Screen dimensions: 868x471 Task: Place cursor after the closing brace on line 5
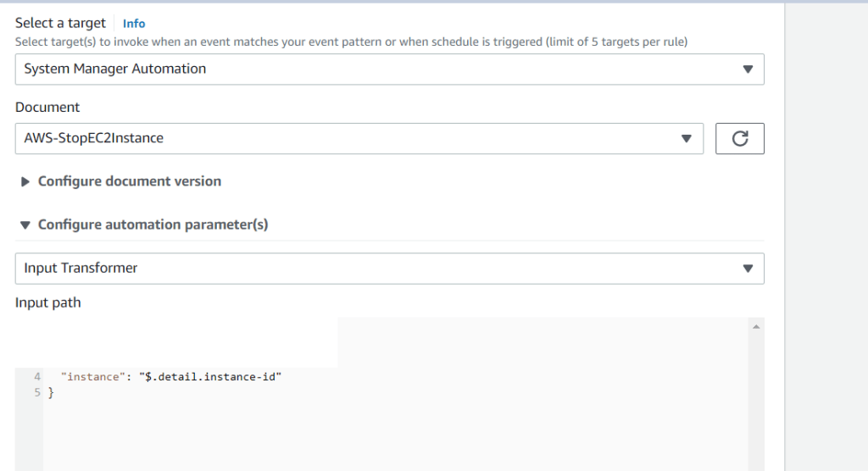54,392
